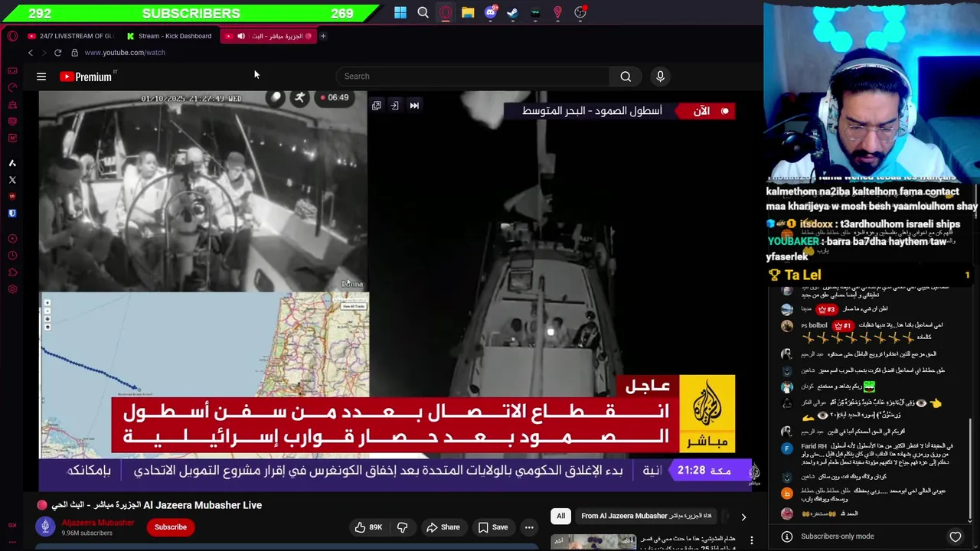Open Steam from the taskbar

513,12
